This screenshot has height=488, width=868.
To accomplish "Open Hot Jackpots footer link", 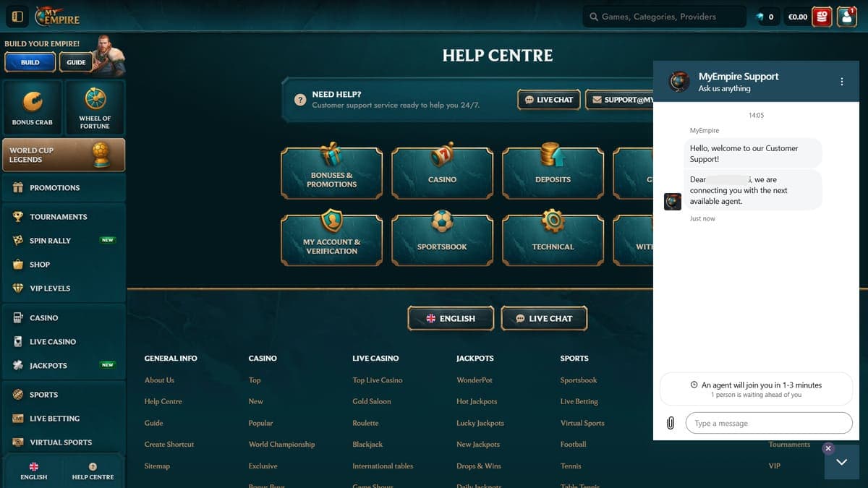I will [x=477, y=401].
